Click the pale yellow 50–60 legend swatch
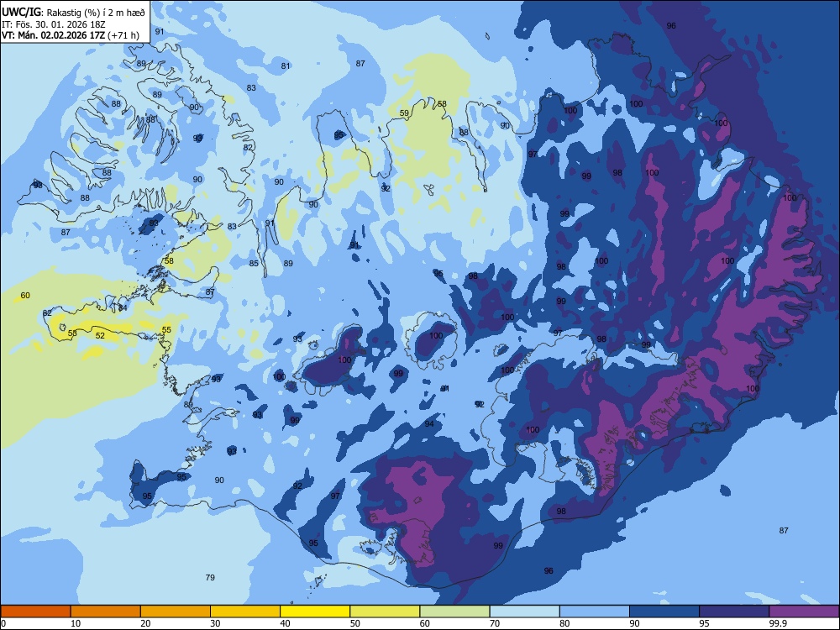 point(385,612)
